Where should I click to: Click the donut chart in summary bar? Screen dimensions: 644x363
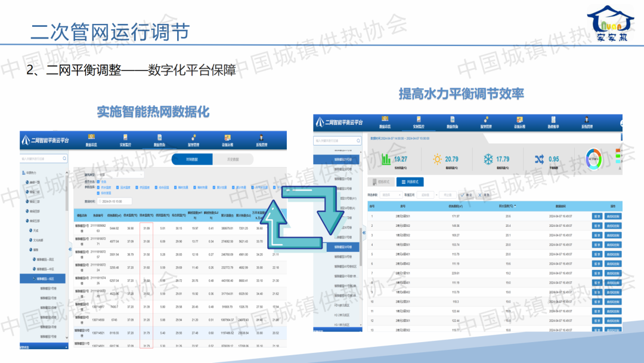pos(594,159)
